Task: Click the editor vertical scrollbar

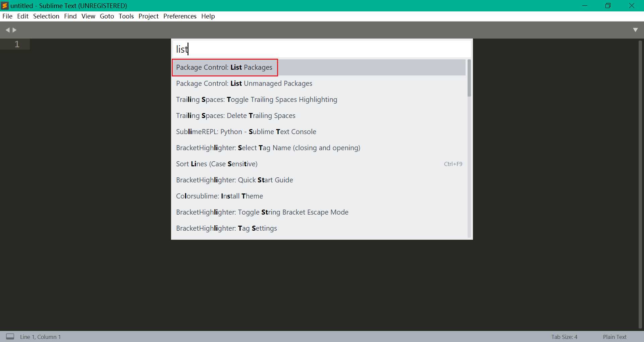Action: [x=640, y=184]
